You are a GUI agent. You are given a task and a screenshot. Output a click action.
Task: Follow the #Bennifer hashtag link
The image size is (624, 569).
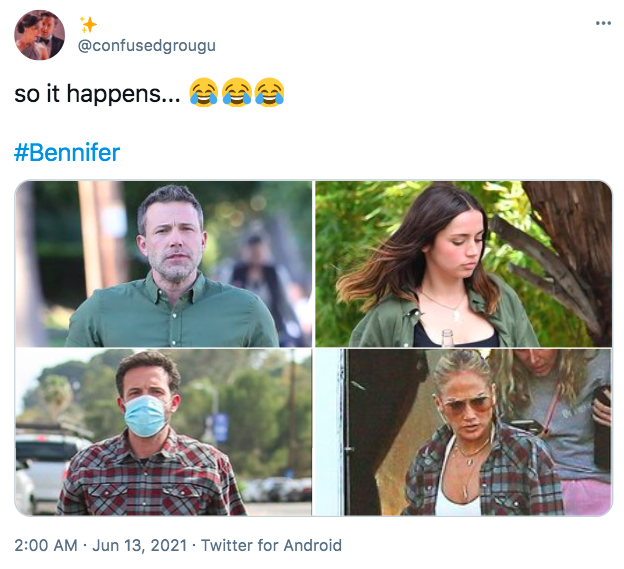[x=67, y=153]
